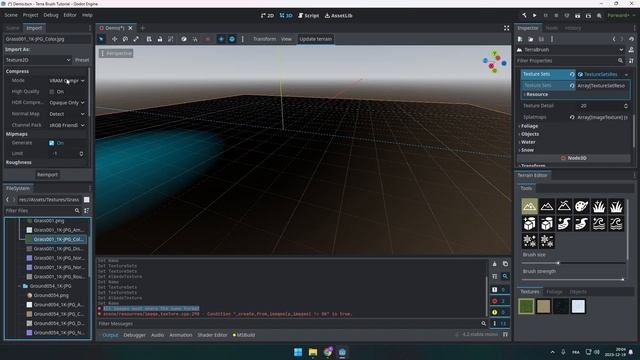
Task: Open the Debug menu
Action: [x=51, y=15]
